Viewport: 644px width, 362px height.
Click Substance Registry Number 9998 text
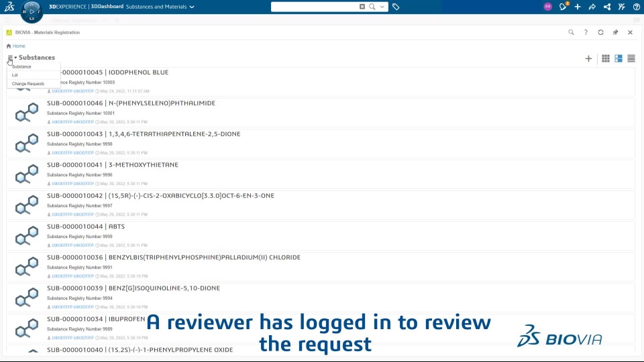[80, 144]
